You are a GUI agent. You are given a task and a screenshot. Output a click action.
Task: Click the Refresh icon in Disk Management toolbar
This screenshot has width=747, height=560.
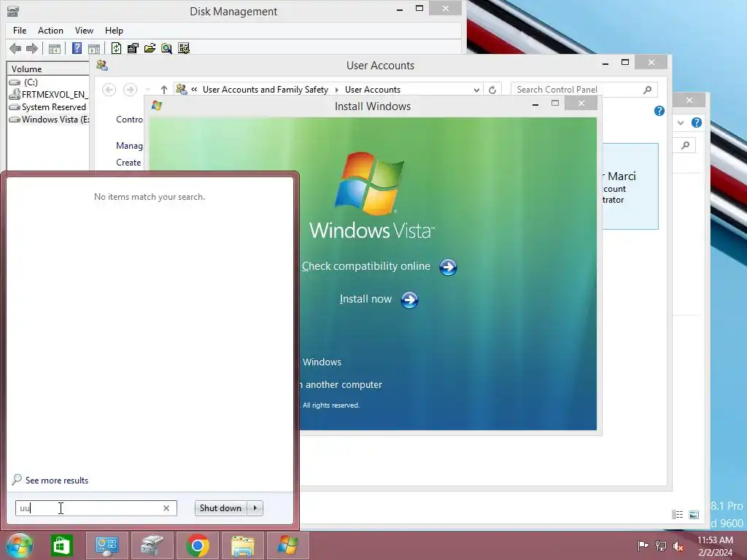116,48
